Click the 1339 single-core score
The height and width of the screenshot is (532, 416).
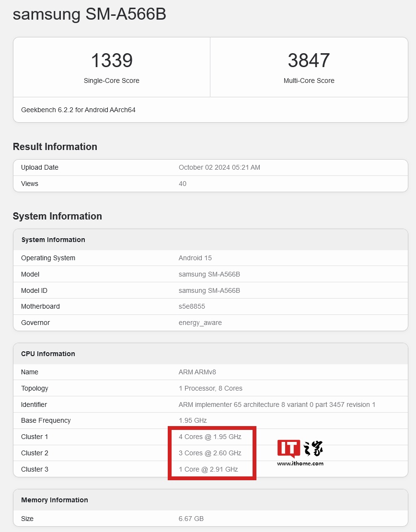(112, 61)
